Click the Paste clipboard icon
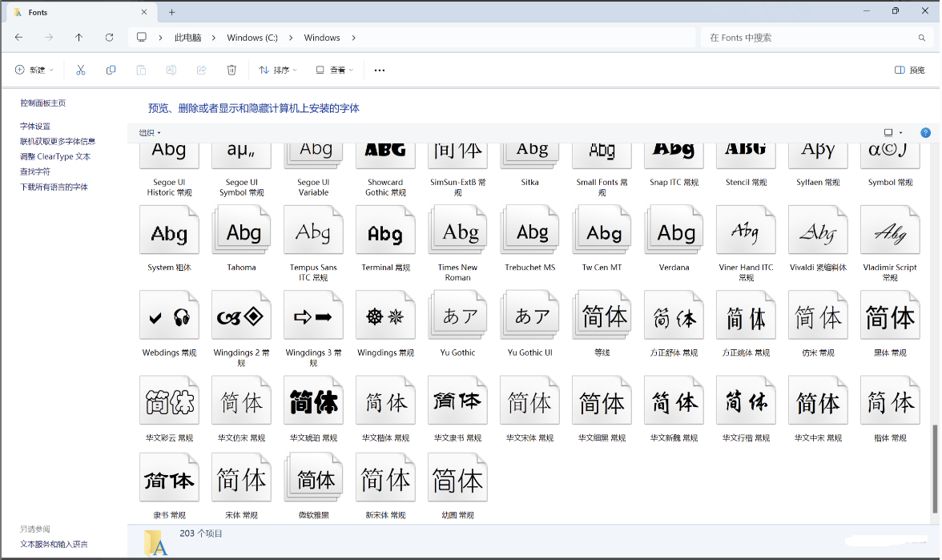 pos(141,71)
